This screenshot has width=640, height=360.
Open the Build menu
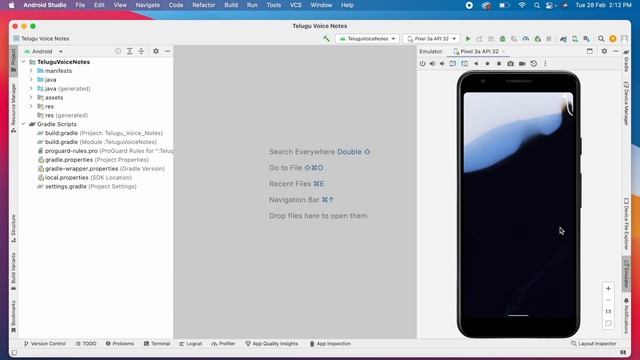click(x=231, y=5)
